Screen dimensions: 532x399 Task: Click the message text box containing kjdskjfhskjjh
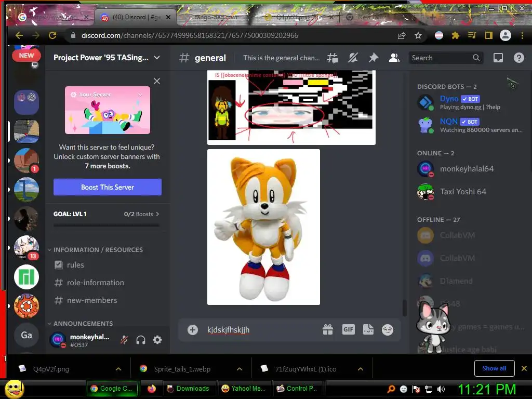[261, 330]
